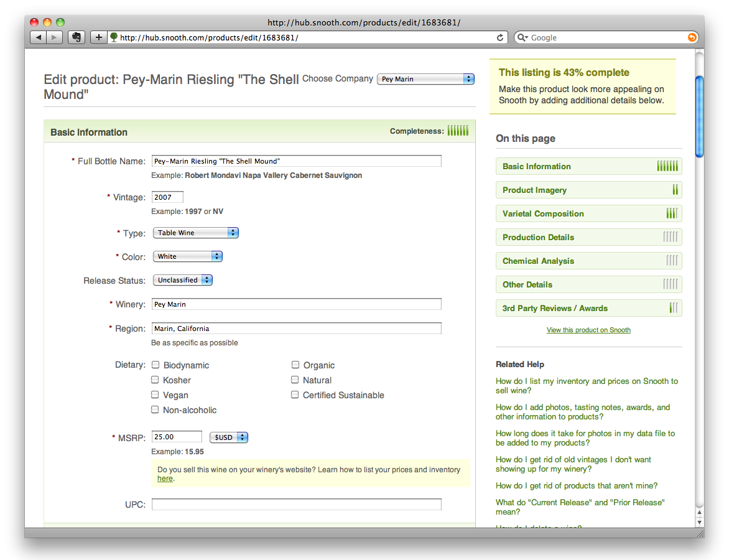This screenshot has height=560, width=729.
Task: Check the Vegan dietary option
Action: (155, 395)
